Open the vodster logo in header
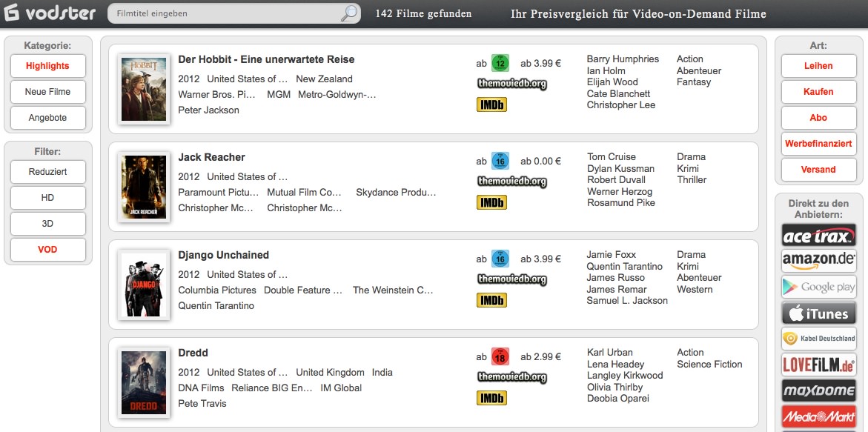This screenshot has width=868, height=432. point(50,13)
